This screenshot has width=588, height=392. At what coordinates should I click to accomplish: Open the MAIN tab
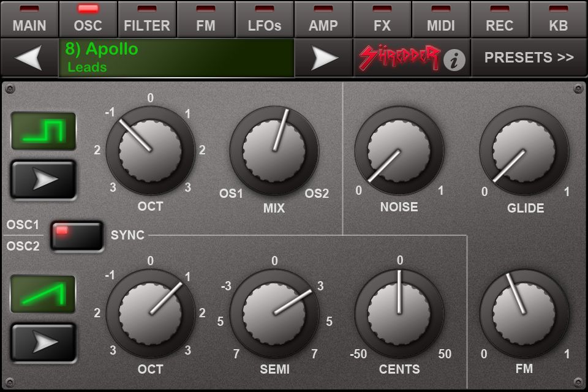pos(29,19)
